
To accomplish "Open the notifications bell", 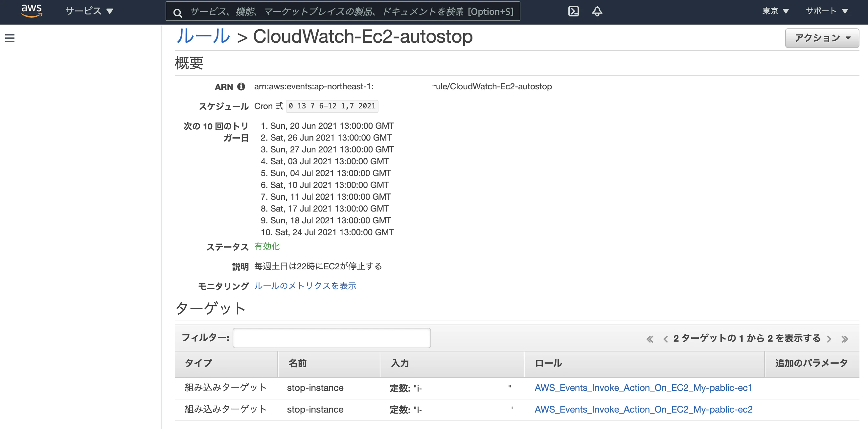I will point(597,11).
